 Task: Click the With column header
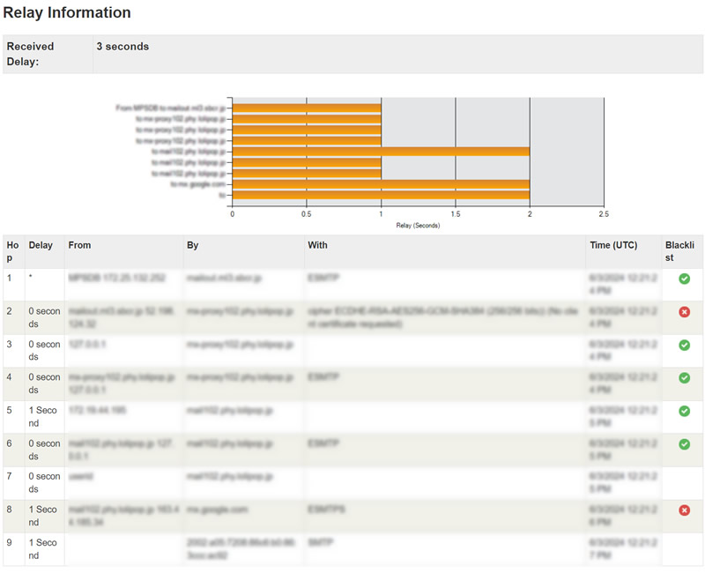(x=317, y=245)
